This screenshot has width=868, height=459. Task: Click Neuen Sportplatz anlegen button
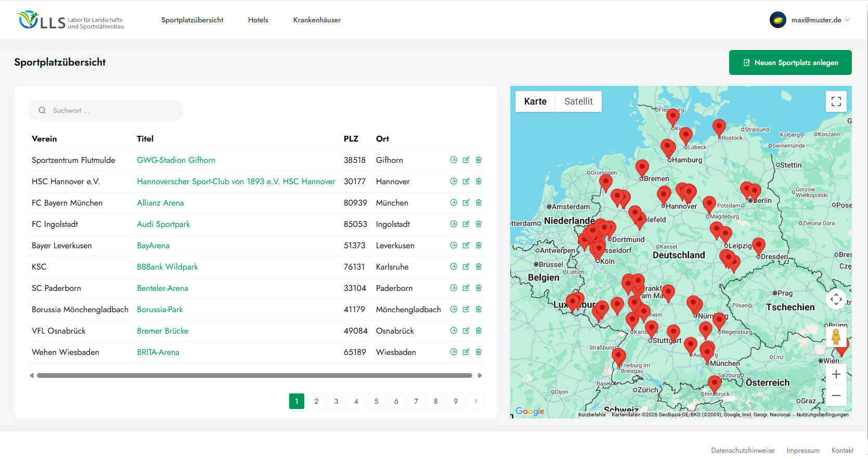pos(790,62)
